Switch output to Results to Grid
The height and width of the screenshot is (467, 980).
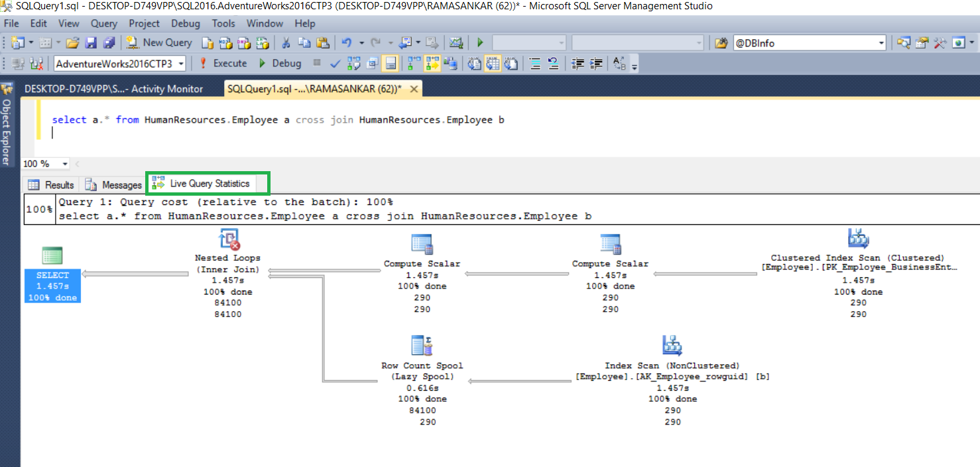point(493,64)
